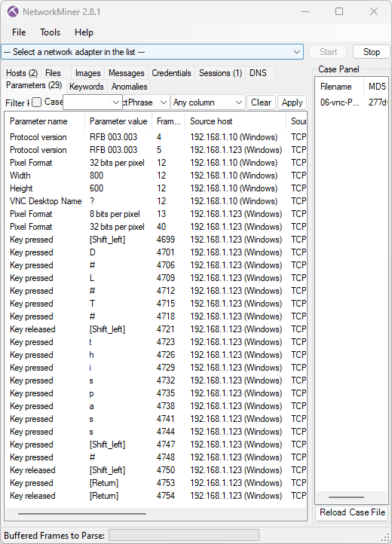Sort by Parameter name column header
This screenshot has width=392, height=544.
[x=44, y=121]
